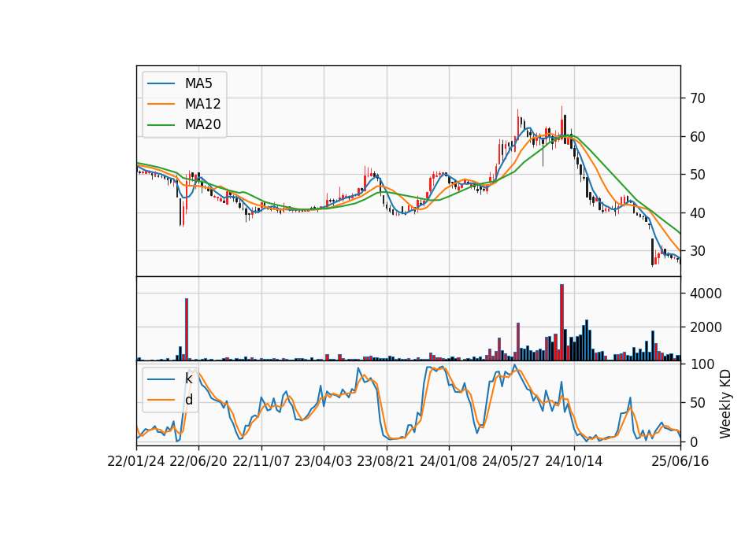The width and height of the screenshot is (756, 543).
Task: Click the KD axis value 0
Action: coord(694,441)
